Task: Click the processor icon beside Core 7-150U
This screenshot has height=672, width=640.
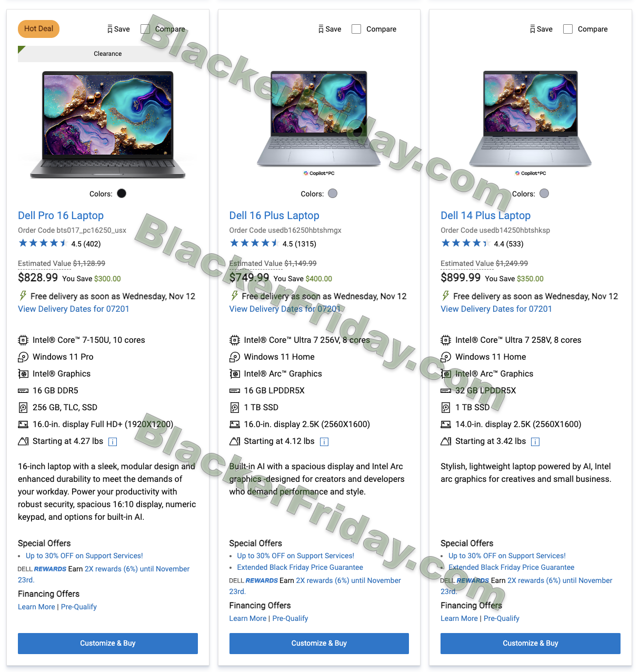Action: [x=23, y=340]
